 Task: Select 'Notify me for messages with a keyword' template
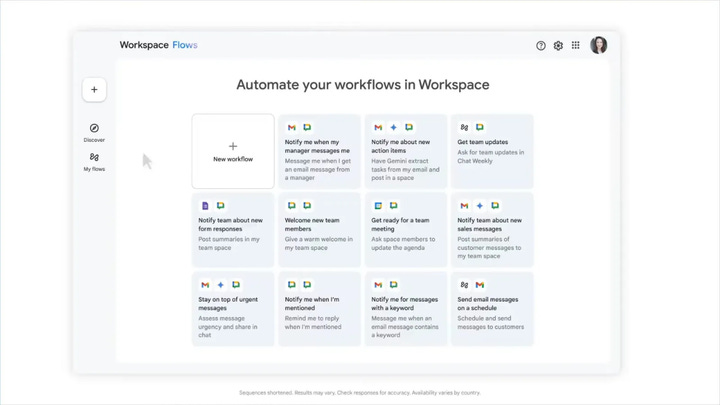click(x=405, y=309)
